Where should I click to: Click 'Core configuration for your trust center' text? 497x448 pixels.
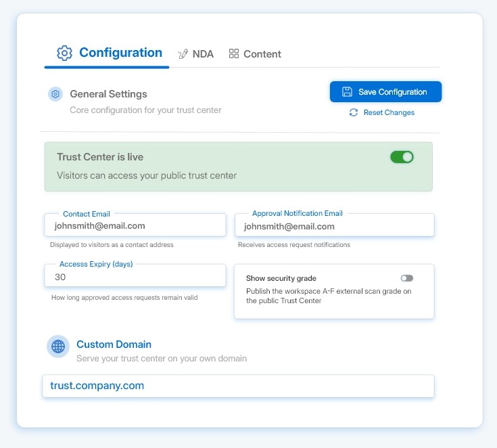145,110
